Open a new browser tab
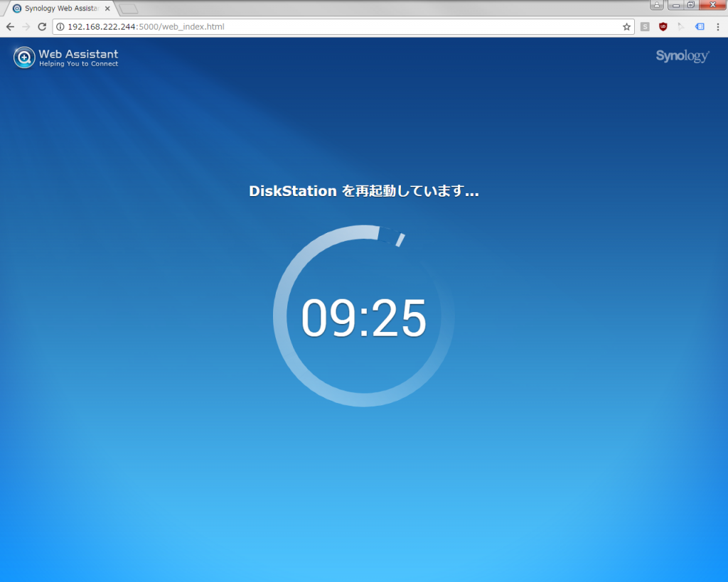The height and width of the screenshot is (582, 728). [128, 9]
